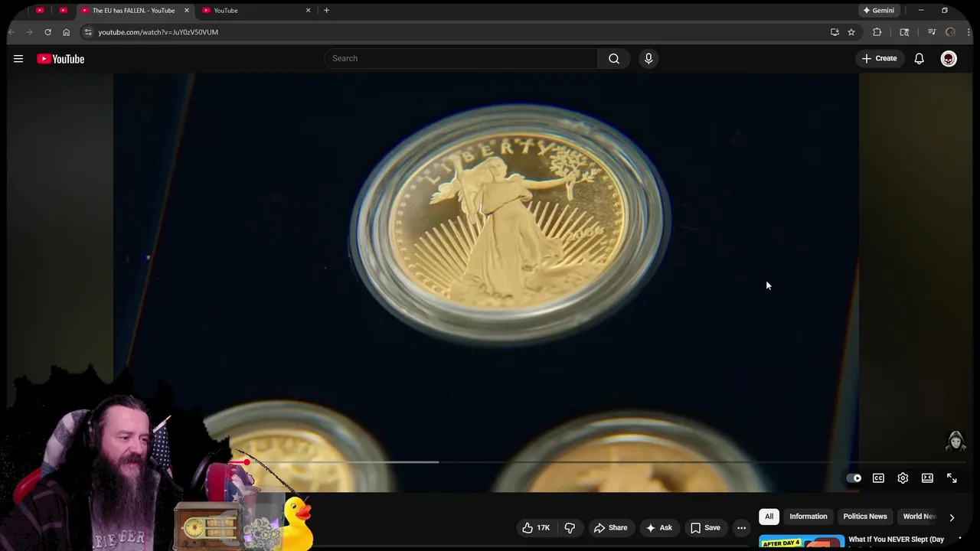Show more filter chips with the arrow
The width and height of the screenshot is (980, 551).
(x=952, y=517)
